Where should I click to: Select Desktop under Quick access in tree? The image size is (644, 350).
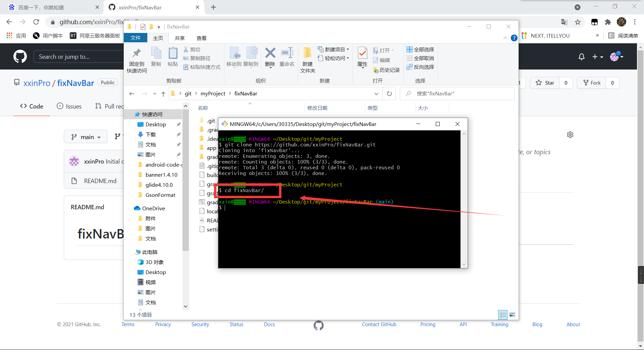[x=156, y=125]
